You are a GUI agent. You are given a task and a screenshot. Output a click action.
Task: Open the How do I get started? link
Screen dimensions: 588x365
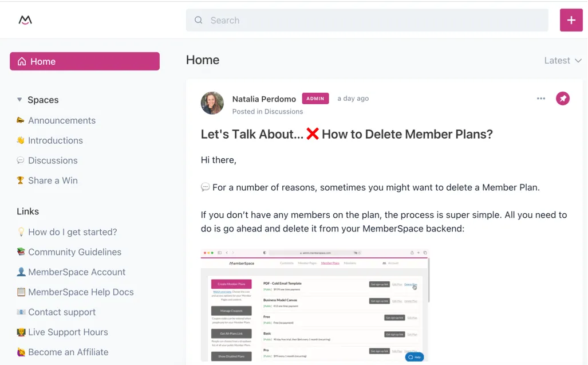point(72,232)
